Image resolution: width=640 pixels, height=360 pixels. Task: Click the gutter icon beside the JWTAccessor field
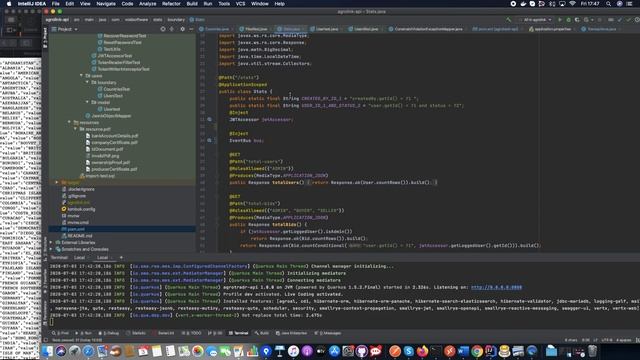point(209,120)
